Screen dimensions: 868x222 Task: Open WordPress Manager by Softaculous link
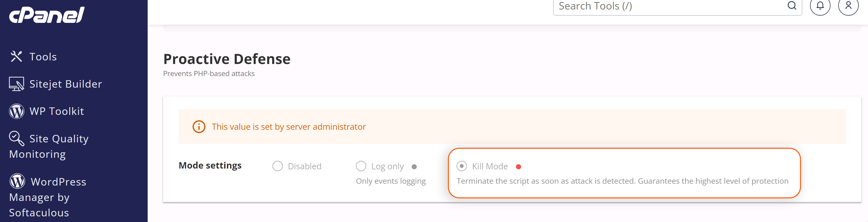click(48, 197)
